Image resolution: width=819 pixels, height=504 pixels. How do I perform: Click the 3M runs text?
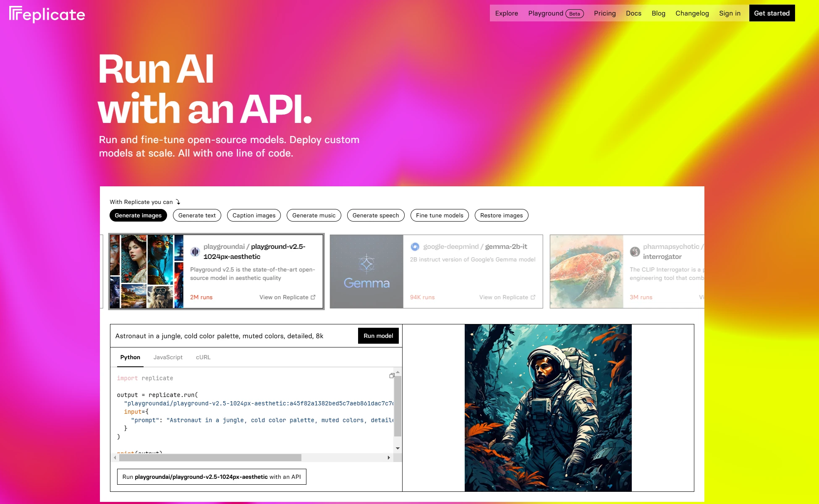(641, 297)
